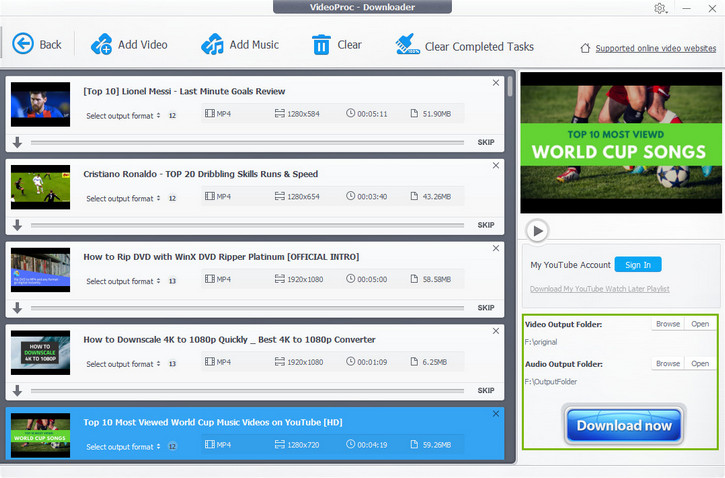
Task: Click title 'How to Downscale 4K to 1080p Quickly'
Action: (229, 339)
